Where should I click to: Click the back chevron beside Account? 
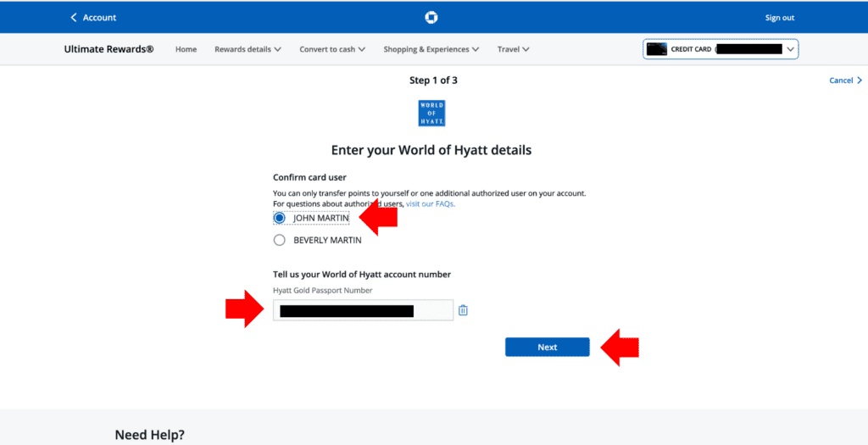point(74,18)
